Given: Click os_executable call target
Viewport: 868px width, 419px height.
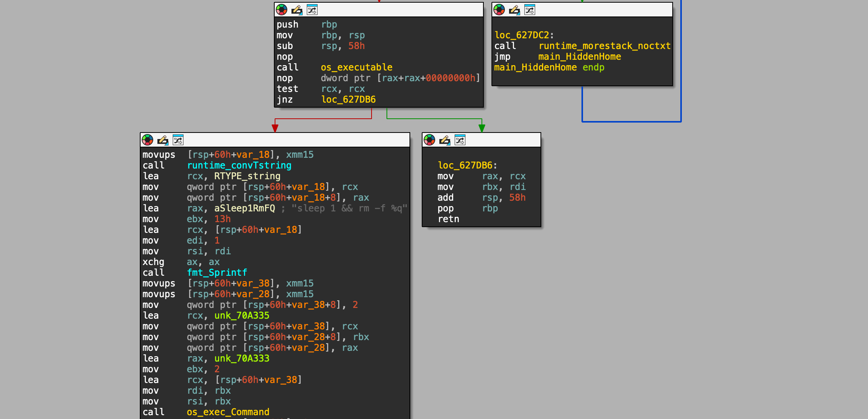Looking at the screenshot, I should tap(356, 67).
